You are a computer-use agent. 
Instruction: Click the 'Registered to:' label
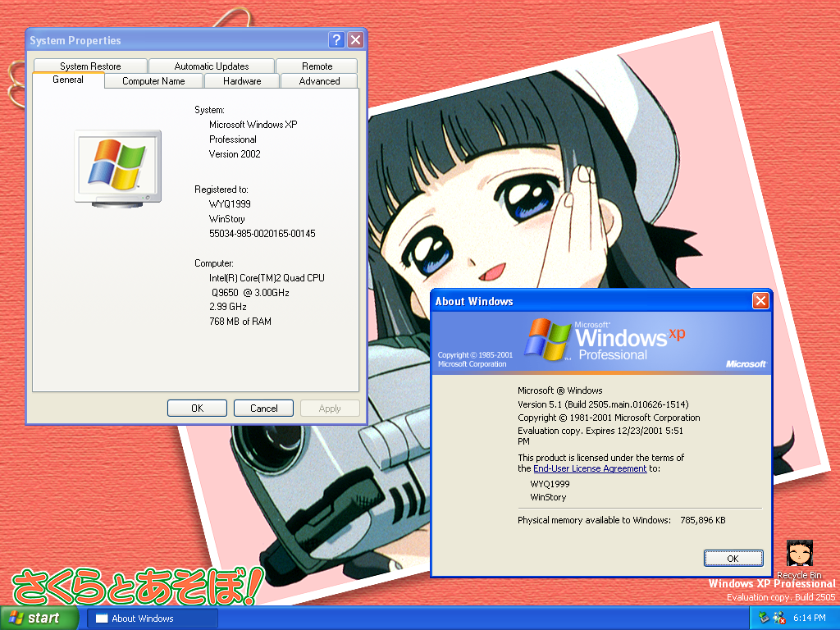(221, 189)
